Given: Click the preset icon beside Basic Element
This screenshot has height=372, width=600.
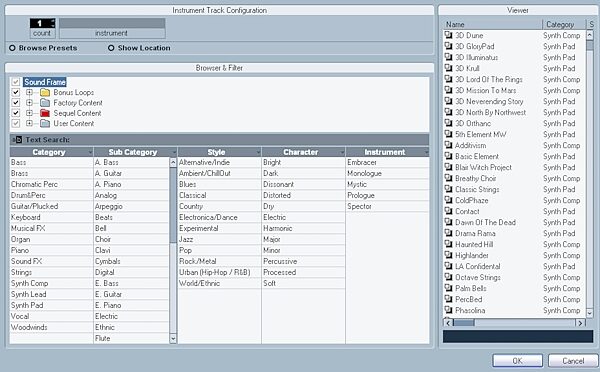Looking at the screenshot, I should tap(448, 157).
